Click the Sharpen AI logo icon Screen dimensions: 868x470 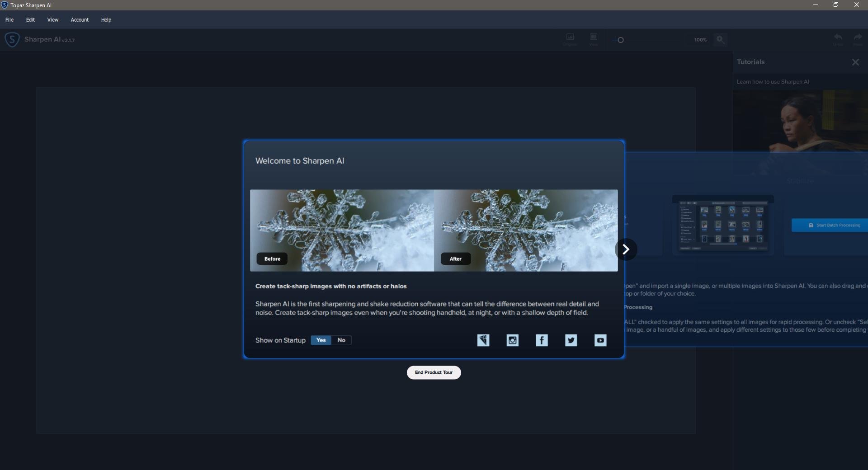12,40
